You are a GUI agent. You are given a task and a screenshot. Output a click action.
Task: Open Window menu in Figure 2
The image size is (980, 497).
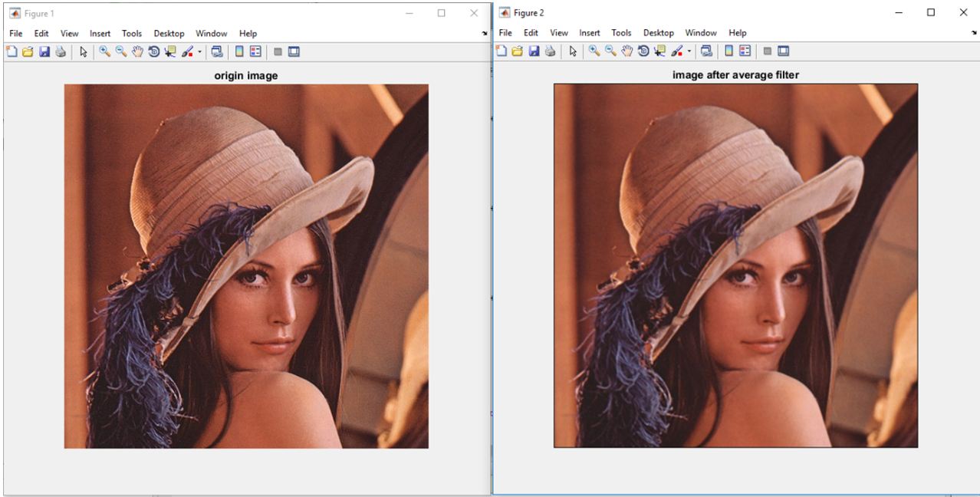[x=701, y=33]
